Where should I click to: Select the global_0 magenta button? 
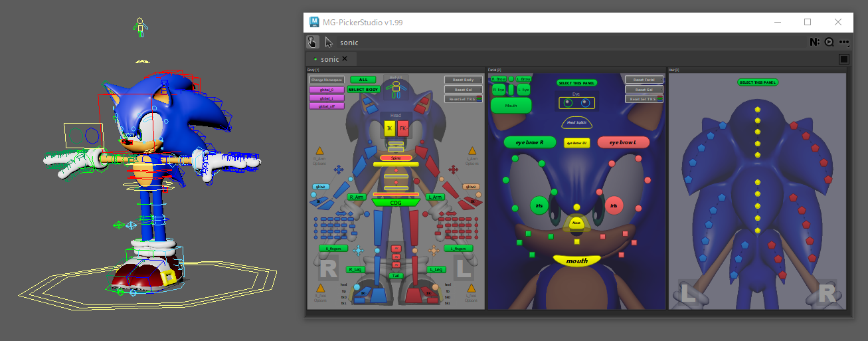(327, 90)
